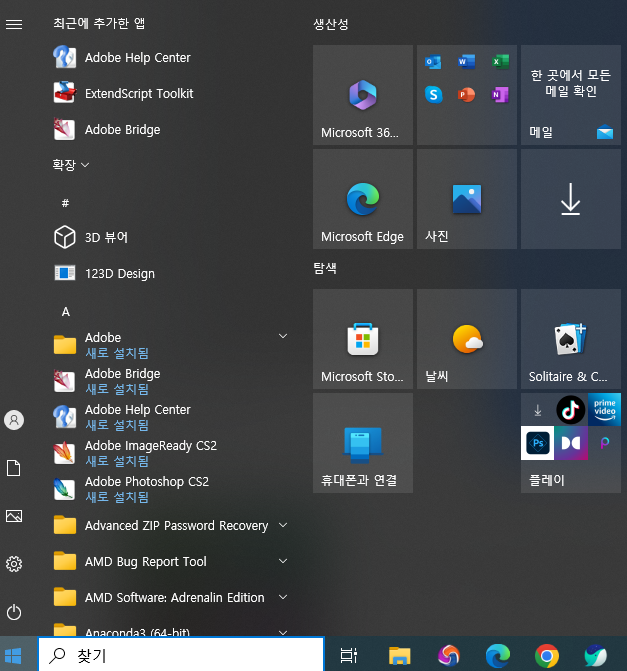Viewport: 627px width, 671px height.
Task: Open Pictures from the sidebar
Action: pyautogui.click(x=14, y=516)
